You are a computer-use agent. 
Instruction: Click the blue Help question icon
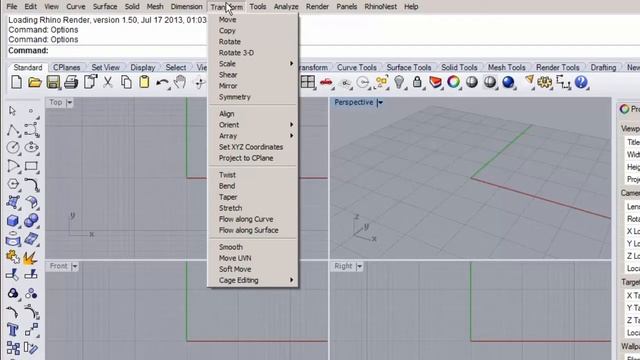(581, 82)
